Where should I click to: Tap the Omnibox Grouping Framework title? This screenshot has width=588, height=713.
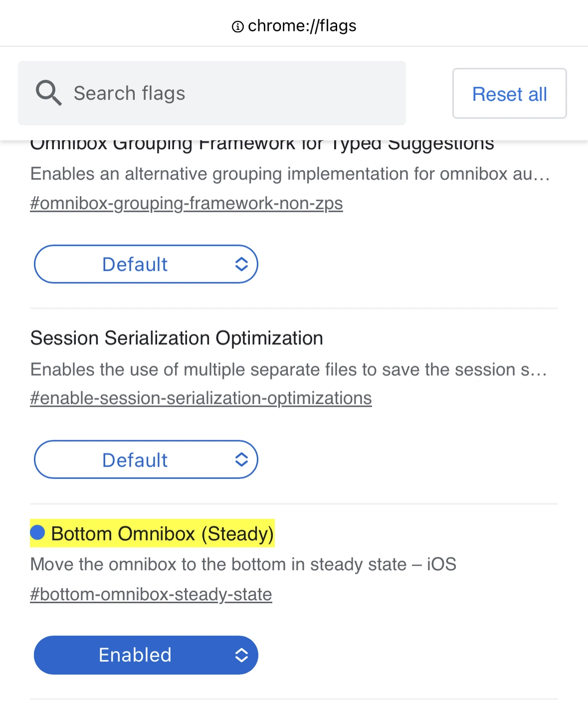262,144
